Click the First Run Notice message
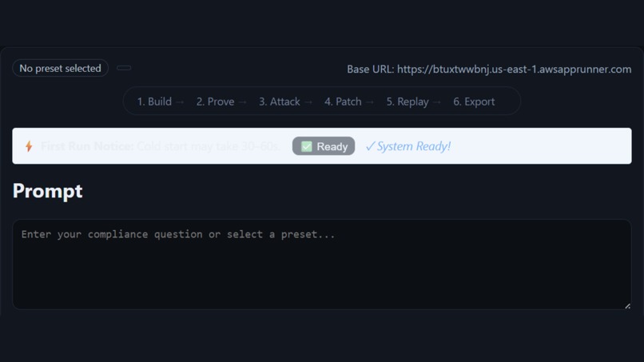Screen dimensions: 644x362 161,146
